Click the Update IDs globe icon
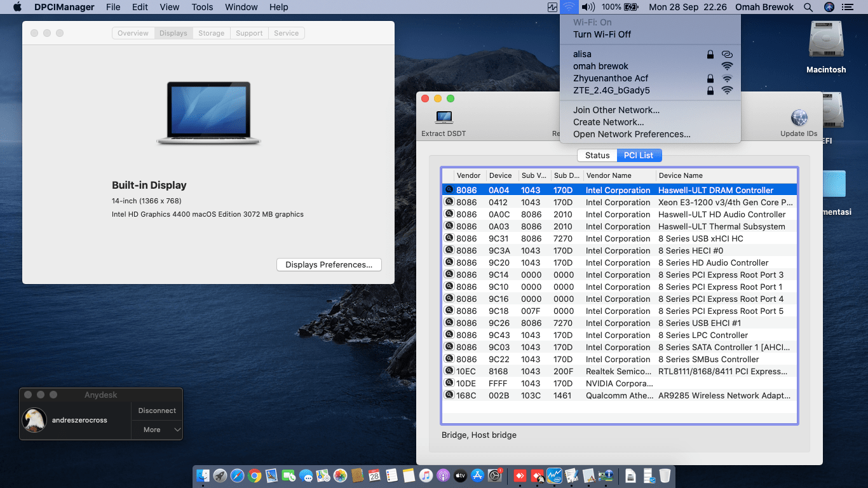 click(x=798, y=118)
